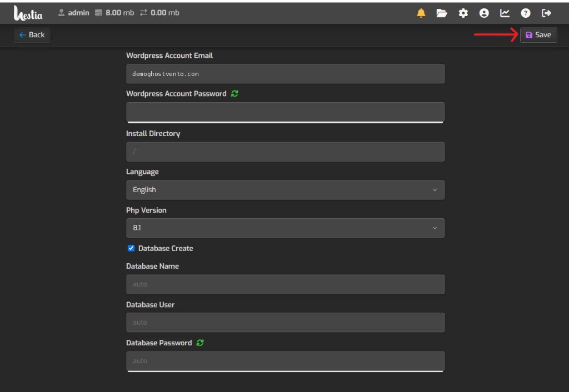This screenshot has height=392, width=569.
Task: Generate a new Wordpress account password
Action: pos(234,93)
